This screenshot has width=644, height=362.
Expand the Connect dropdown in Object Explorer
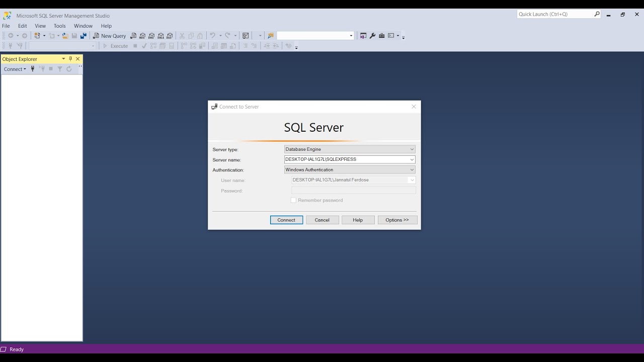click(15, 69)
